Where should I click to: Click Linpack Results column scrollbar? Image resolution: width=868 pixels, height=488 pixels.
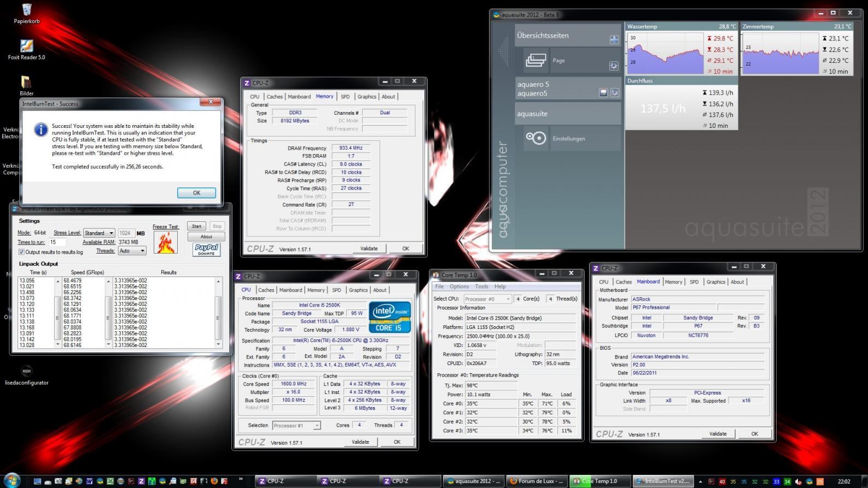[218, 313]
